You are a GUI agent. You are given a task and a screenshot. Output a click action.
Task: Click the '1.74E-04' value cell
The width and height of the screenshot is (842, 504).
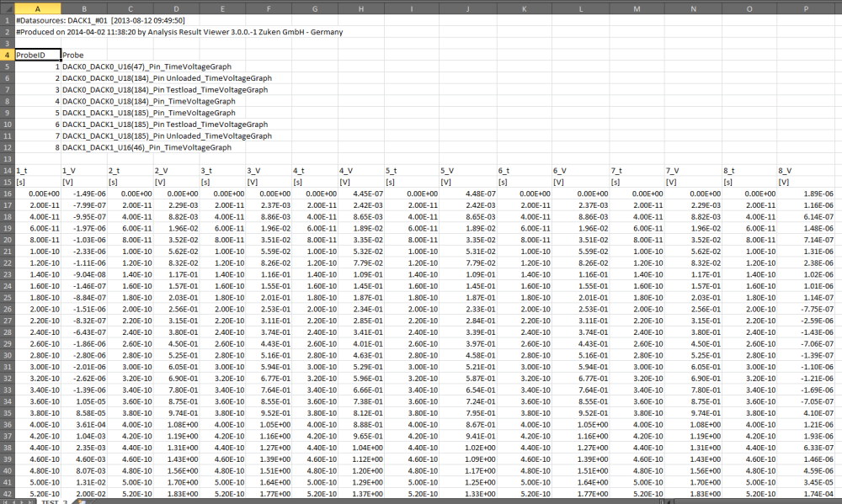[806, 494]
